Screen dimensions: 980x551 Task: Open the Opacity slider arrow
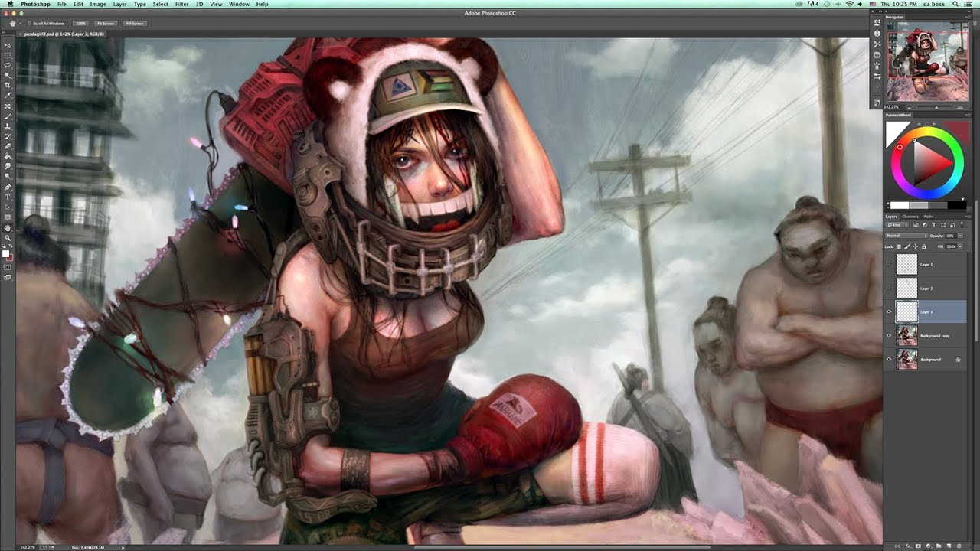tap(960, 236)
